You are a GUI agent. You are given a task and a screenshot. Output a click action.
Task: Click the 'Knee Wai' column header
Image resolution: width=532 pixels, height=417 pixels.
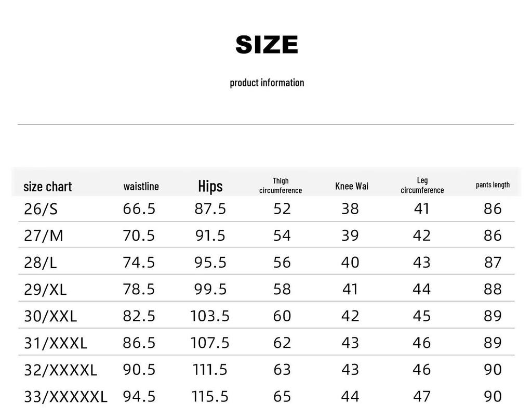[x=352, y=186]
